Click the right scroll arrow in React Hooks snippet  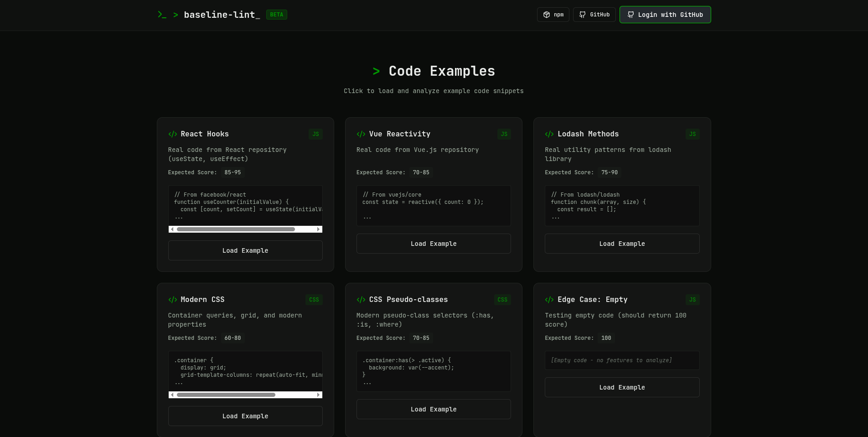click(318, 229)
